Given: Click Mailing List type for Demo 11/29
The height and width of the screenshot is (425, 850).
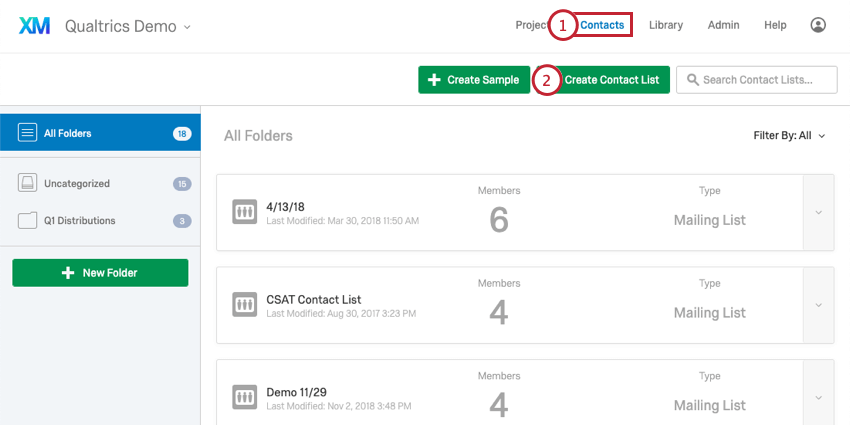Looking at the screenshot, I should point(710,405).
